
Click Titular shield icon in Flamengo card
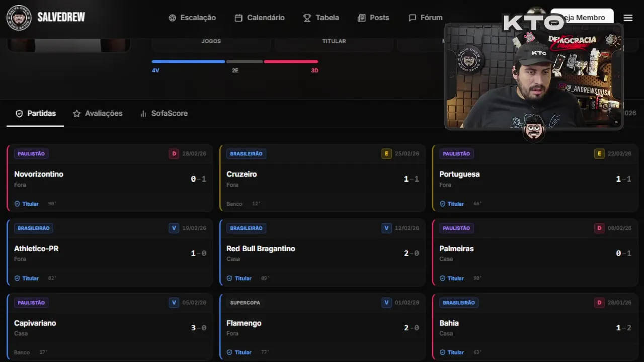tap(229, 352)
